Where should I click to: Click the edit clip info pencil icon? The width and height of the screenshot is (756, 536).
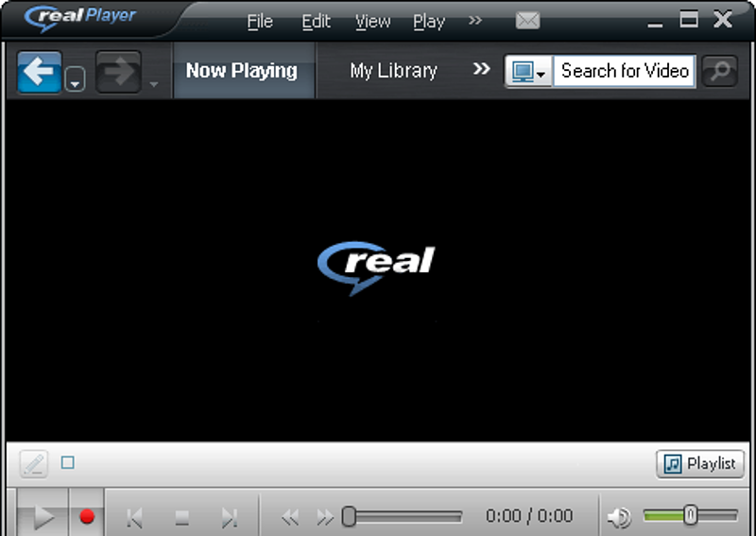34,463
